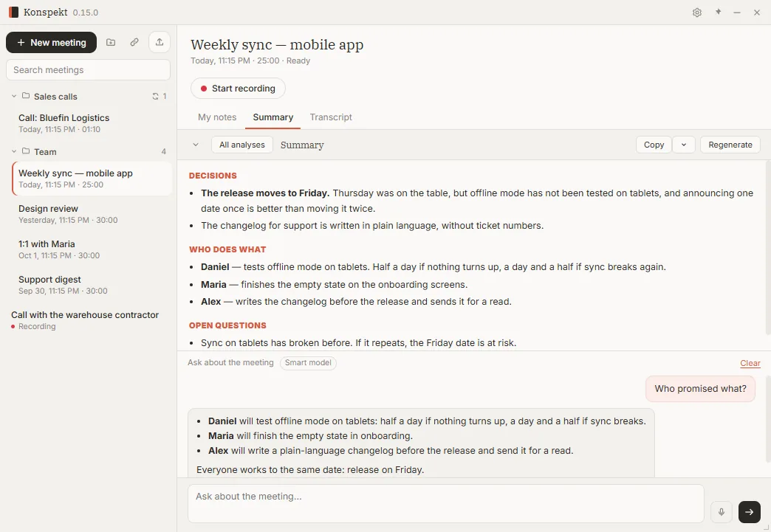Copy the summary

point(654,145)
